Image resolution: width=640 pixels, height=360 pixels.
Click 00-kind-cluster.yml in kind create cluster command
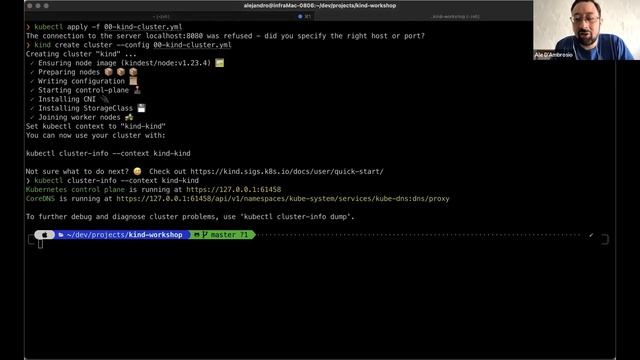tap(192, 45)
